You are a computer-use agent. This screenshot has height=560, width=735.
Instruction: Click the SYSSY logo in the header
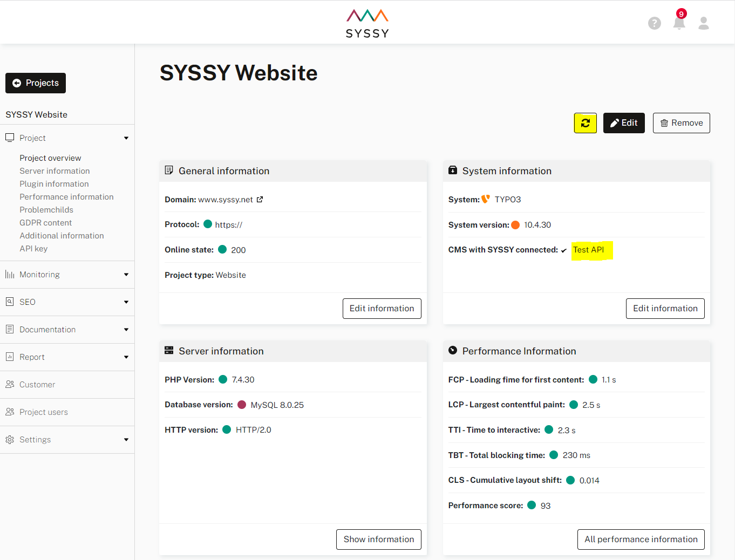pyautogui.click(x=367, y=22)
